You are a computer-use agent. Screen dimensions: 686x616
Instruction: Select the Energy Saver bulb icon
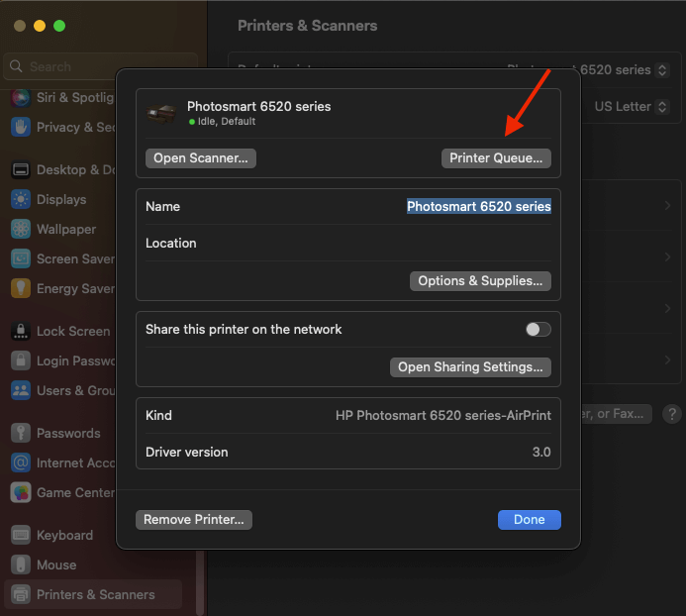21,288
